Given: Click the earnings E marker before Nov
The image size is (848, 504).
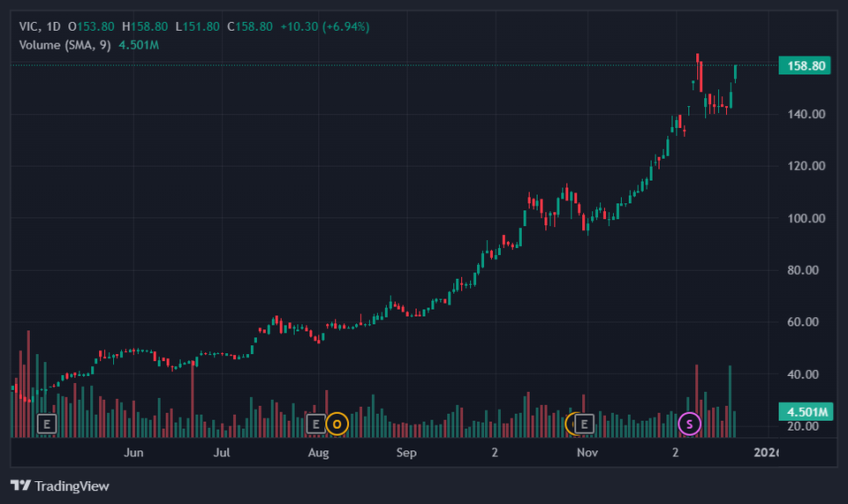Looking at the screenshot, I should 583,424.
